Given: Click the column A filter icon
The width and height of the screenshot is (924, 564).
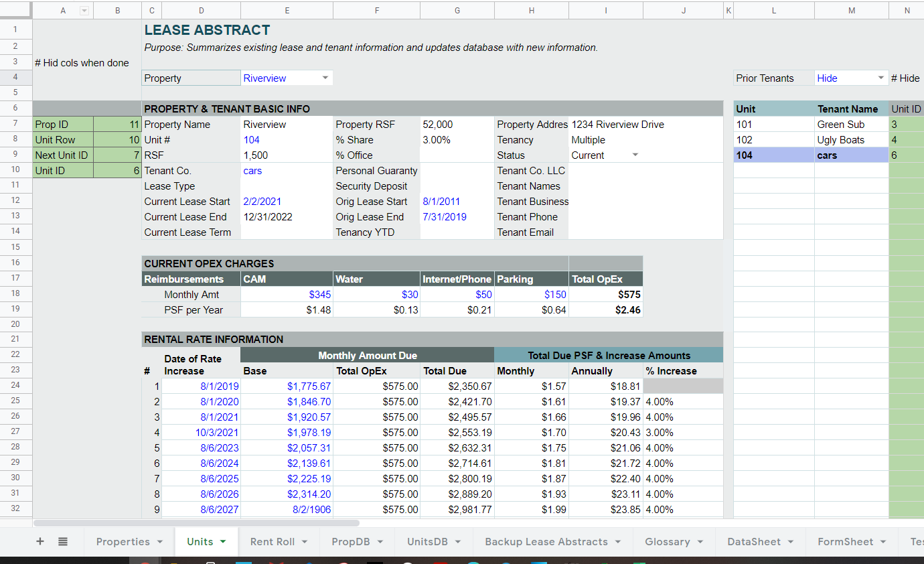Looking at the screenshot, I should pos(84,10).
